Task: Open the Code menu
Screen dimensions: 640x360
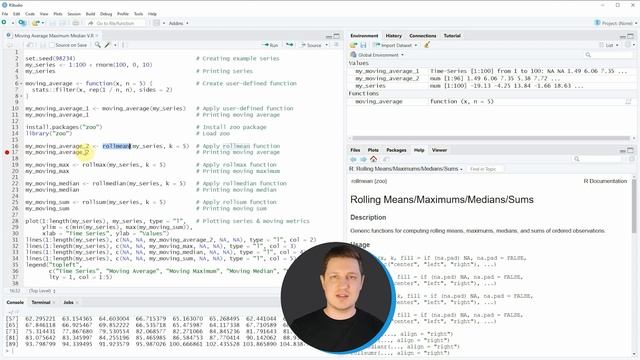Action: pyautogui.click(x=30, y=14)
